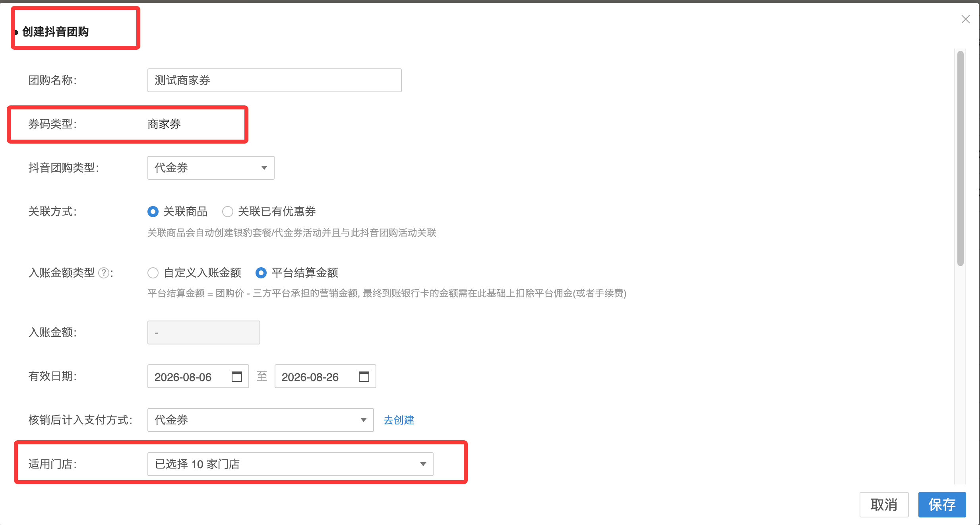
Task: Open the 适用门店 dropdown
Action: [x=290, y=464]
